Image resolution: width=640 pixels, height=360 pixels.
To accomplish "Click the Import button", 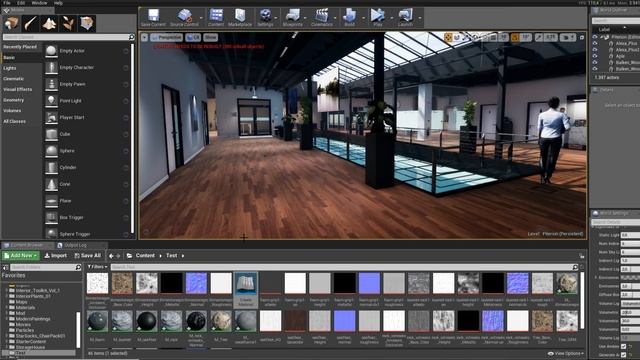I will (x=56, y=256).
